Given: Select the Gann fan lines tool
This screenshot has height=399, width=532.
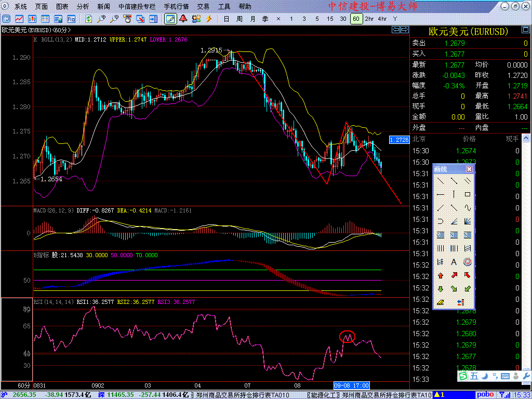Looking at the screenshot, I should [468, 221].
